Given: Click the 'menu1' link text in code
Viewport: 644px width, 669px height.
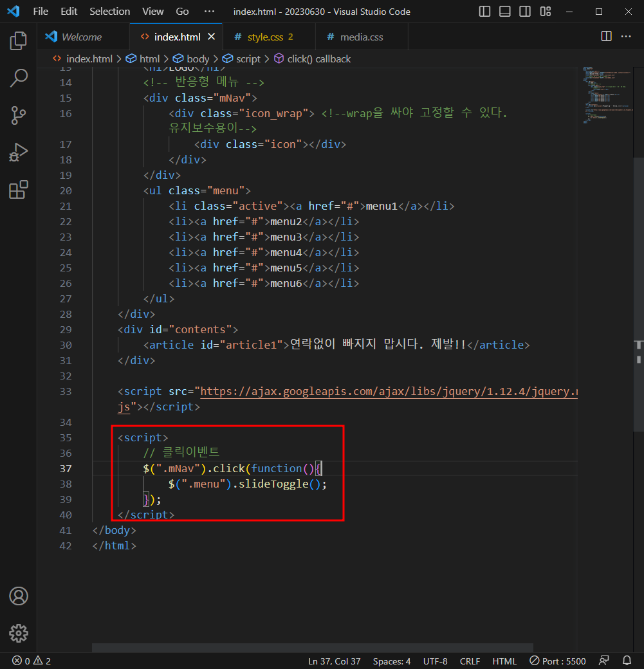Looking at the screenshot, I should (x=382, y=206).
